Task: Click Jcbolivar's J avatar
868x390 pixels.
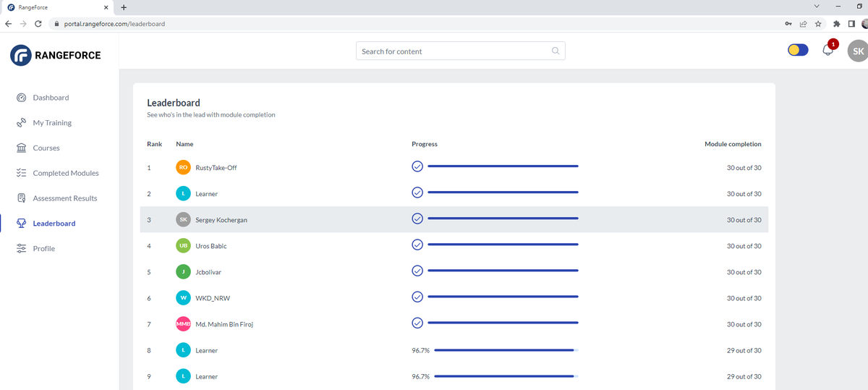Action: [x=184, y=272]
